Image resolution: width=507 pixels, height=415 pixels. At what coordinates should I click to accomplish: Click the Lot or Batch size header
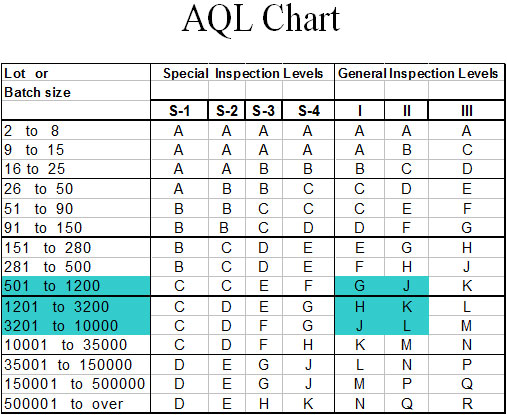37,83
